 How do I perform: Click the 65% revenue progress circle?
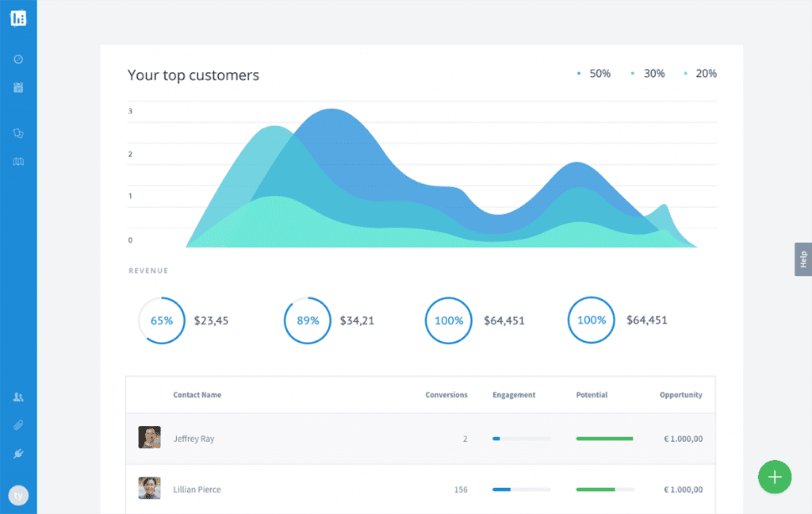pyautogui.click(x=162, y=320)
